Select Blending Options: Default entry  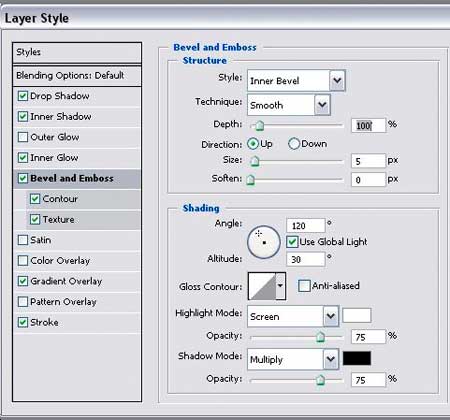(x=77, y=76)
